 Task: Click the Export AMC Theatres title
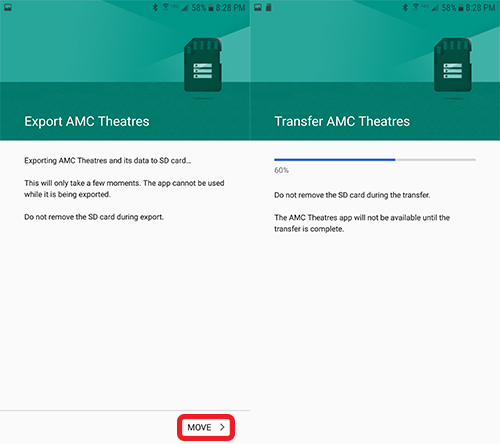point(87,122)
